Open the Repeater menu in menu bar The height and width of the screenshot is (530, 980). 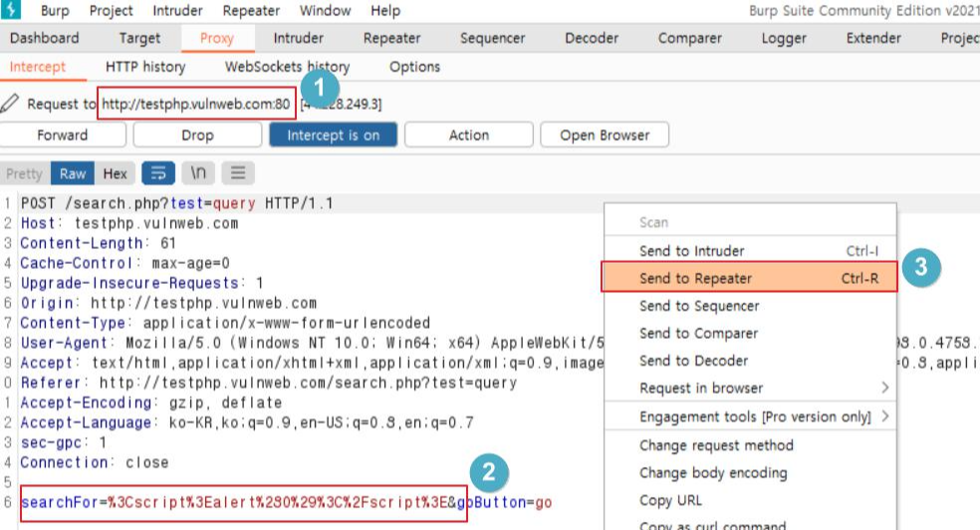click(x=251, y=11)
